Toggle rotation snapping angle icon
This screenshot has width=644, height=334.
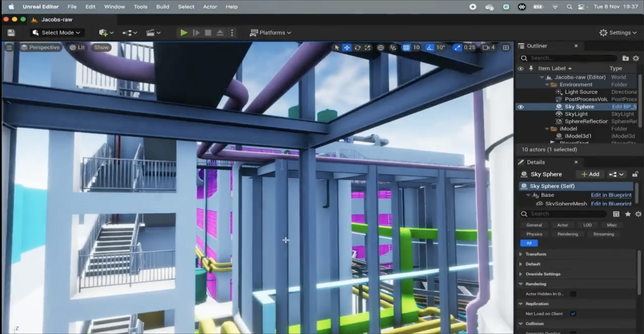pos(430,48)
